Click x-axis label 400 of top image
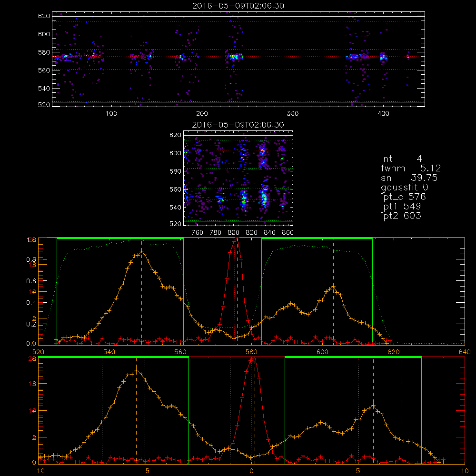The image size is (476, 476). click(383, 114)
